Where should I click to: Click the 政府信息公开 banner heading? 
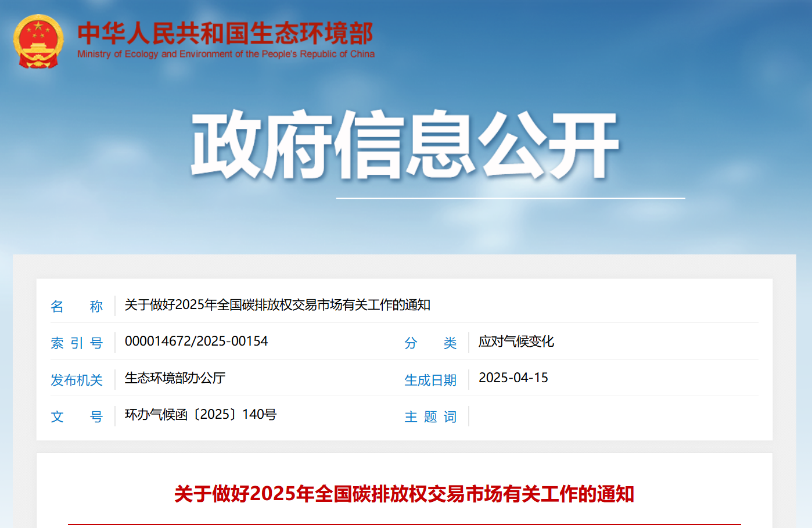[x=405, y=145]
